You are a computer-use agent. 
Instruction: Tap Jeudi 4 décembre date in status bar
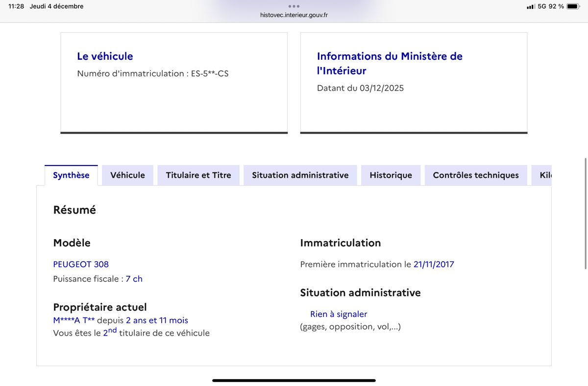point(57,6)
